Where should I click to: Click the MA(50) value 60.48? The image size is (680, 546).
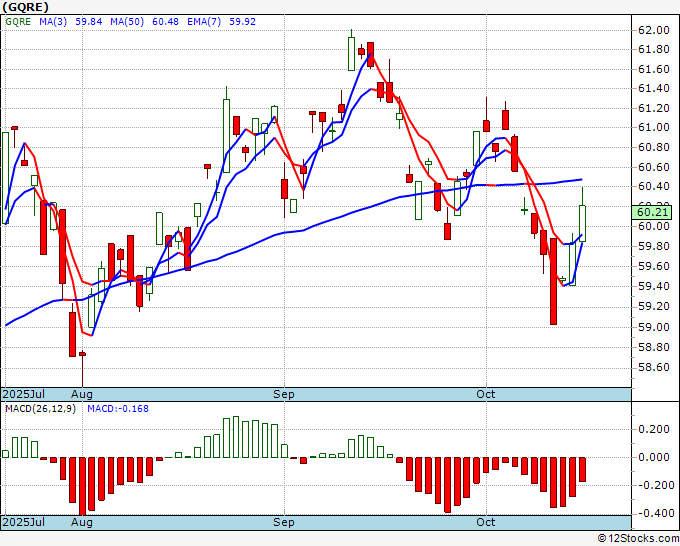(165, 22)
